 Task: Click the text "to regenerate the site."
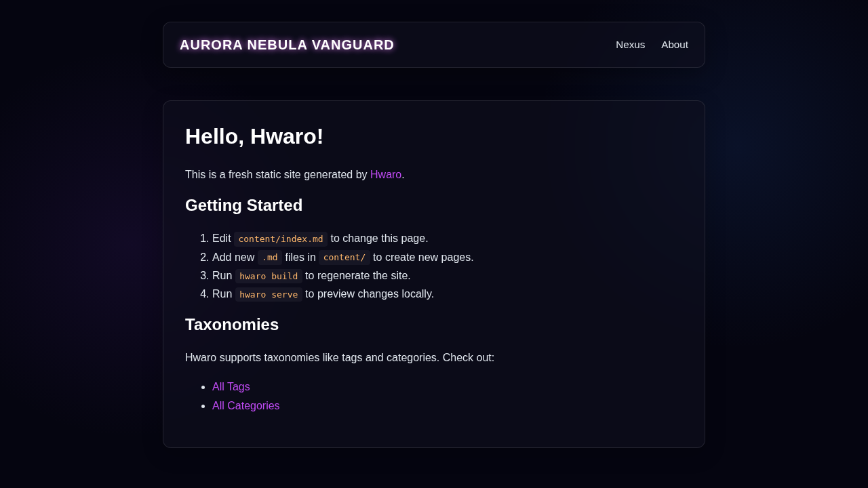coord(358,276)
